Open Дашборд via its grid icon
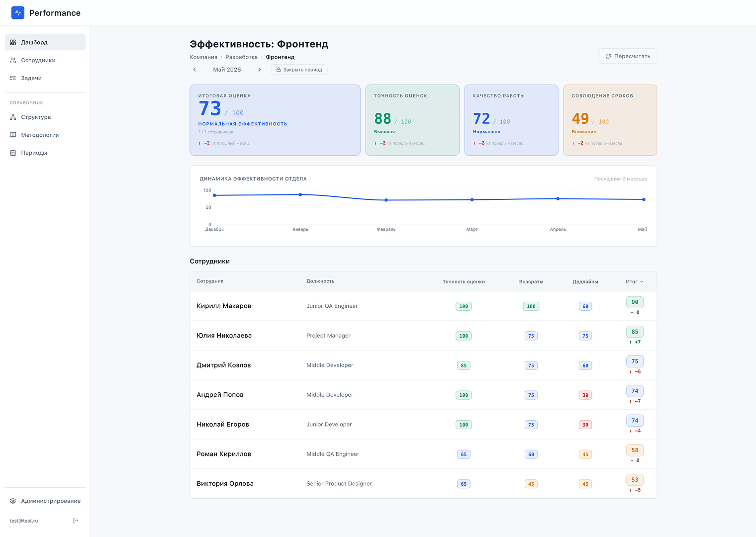 pos(13,42)
